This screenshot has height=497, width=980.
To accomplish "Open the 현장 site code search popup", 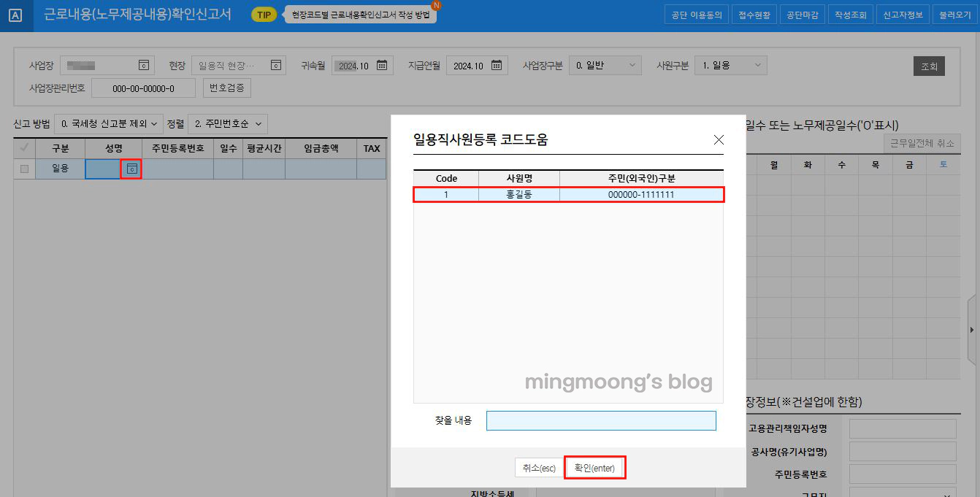I will pos(275,65).
